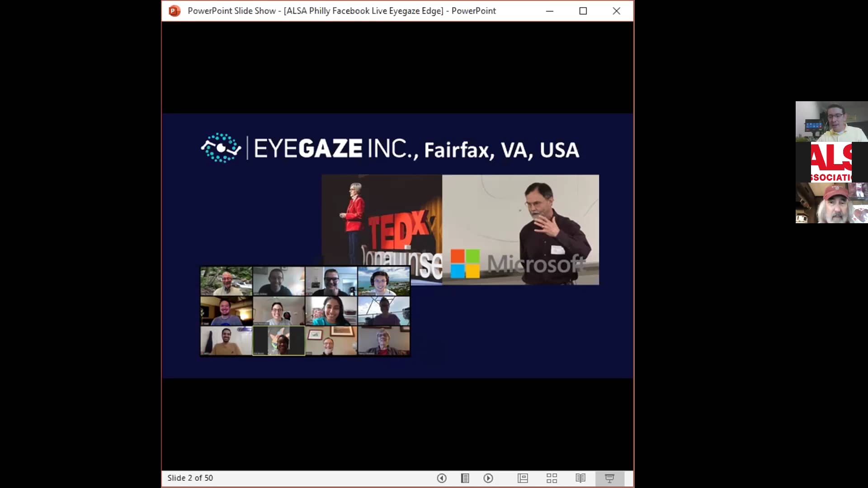The width and height of the screenshot is (868, 488).
Task: Click 'Fairfax, VA, USA' text on slide
Action: [x=501, y=150]
